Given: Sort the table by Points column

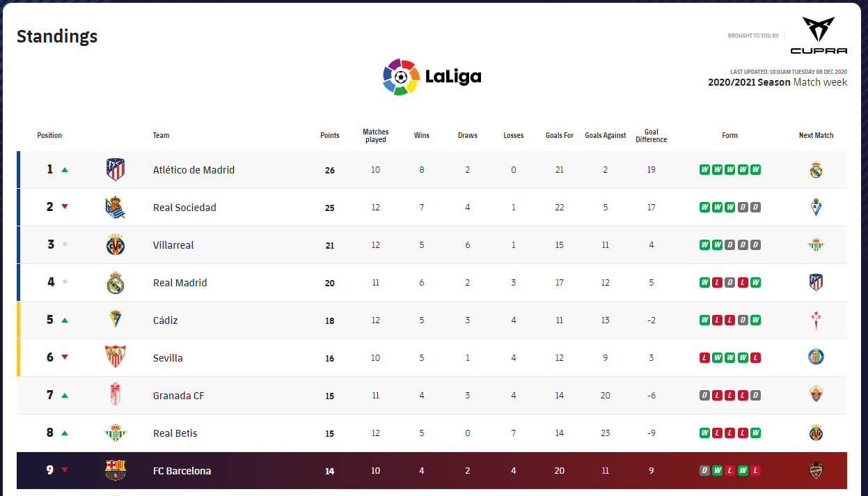Looking at the screenshot, I should [x=330, y=135].
